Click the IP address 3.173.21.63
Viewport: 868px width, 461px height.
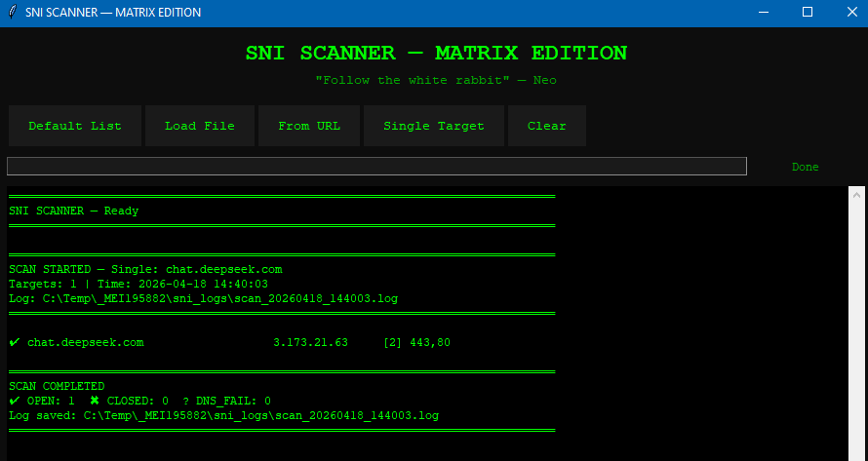[x=310, y=342]
